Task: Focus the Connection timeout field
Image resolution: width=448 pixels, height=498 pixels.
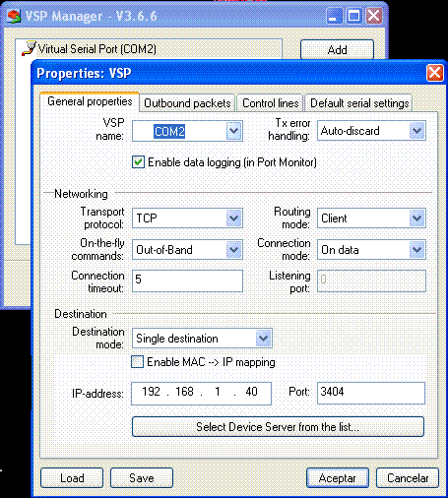Action: pos(187,280)
